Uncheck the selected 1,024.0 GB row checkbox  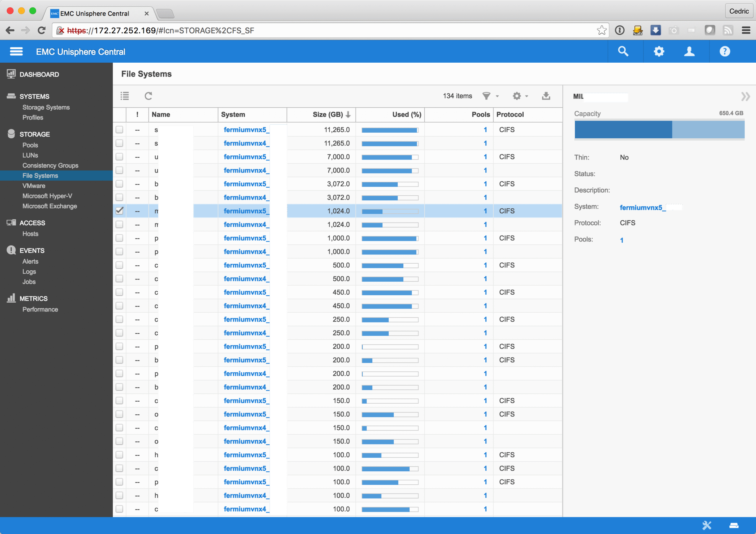(x=120, y=210)
